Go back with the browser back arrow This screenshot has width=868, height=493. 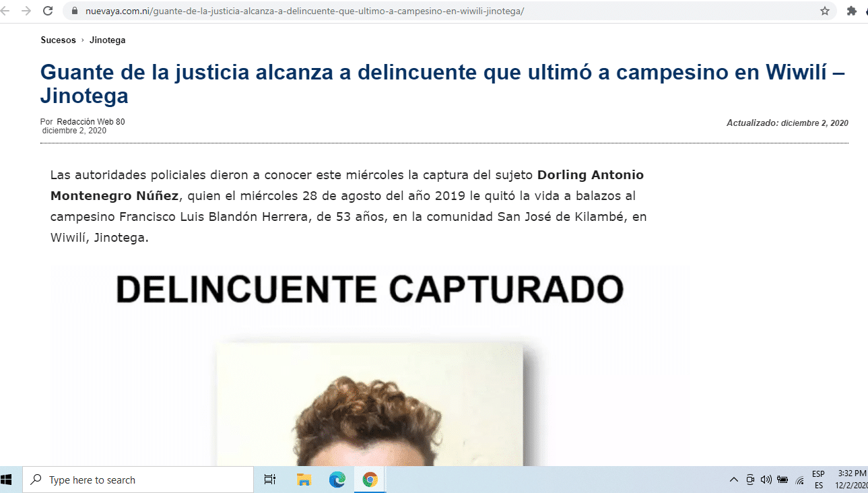(4, 11)
